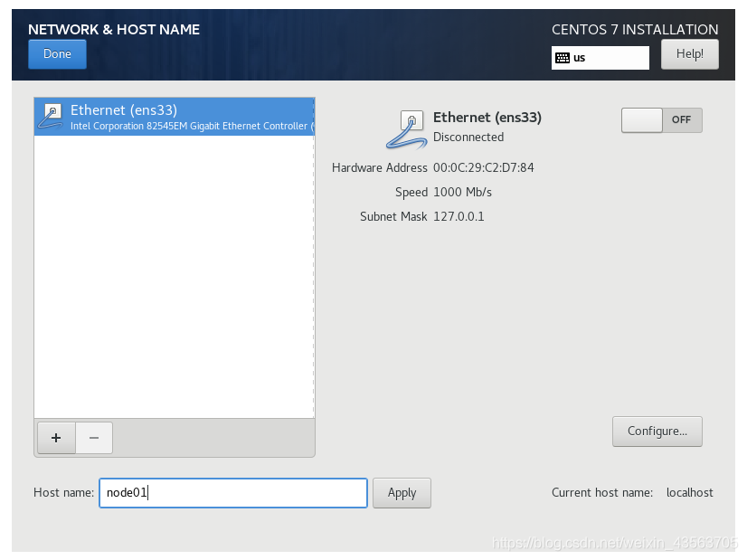Click the Disconnected status text
Viewport: 747px width, 560px height.
(468, 138)
